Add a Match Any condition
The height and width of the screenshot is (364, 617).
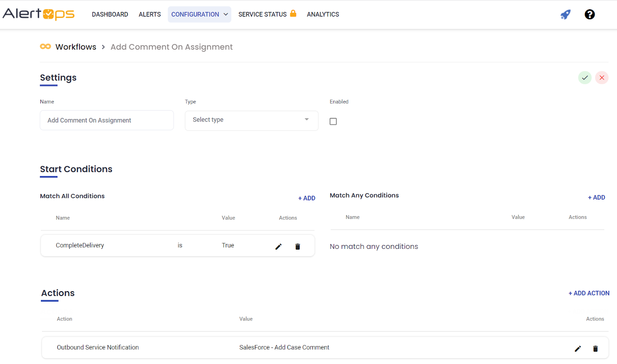(596, 197)
